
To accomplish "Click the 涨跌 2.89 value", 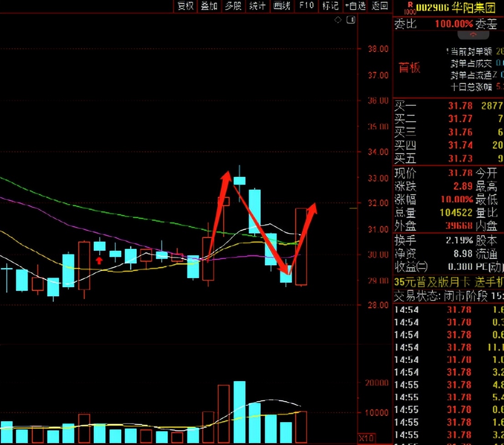I will pos(463,186).
